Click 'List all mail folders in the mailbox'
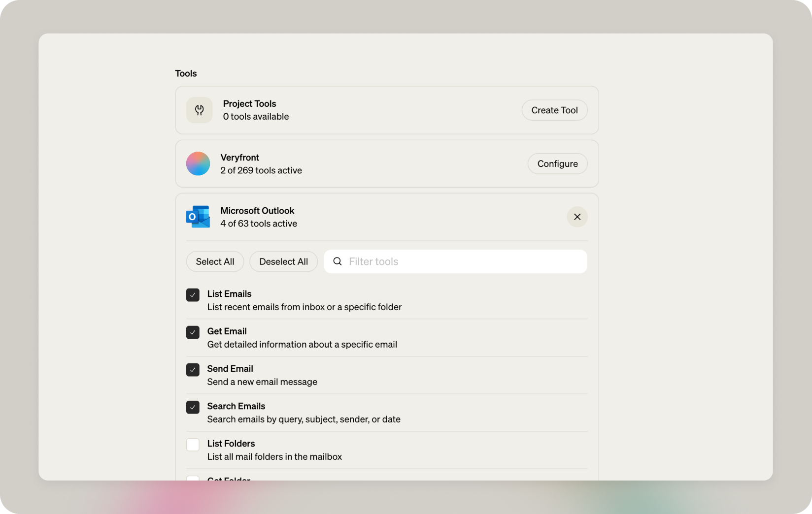 [274, 457]
